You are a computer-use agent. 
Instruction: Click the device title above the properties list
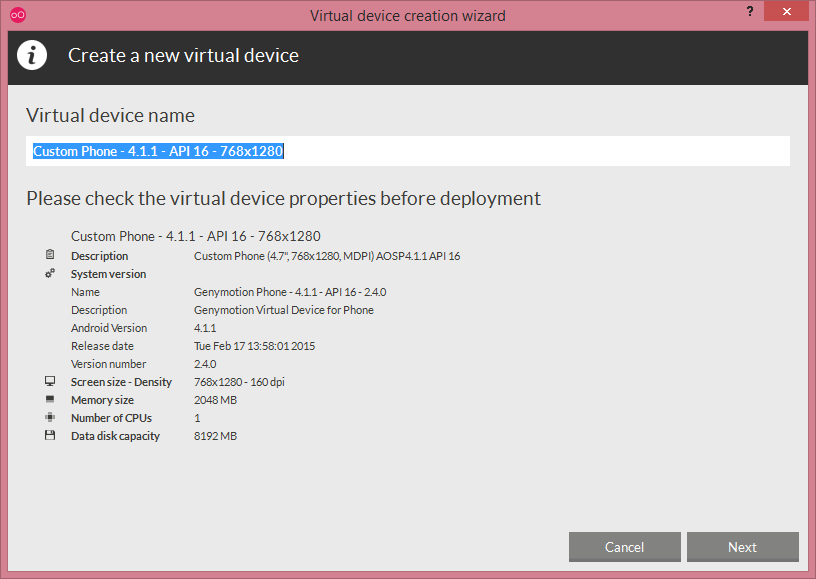pyautogui.click(x=196, y=236)
